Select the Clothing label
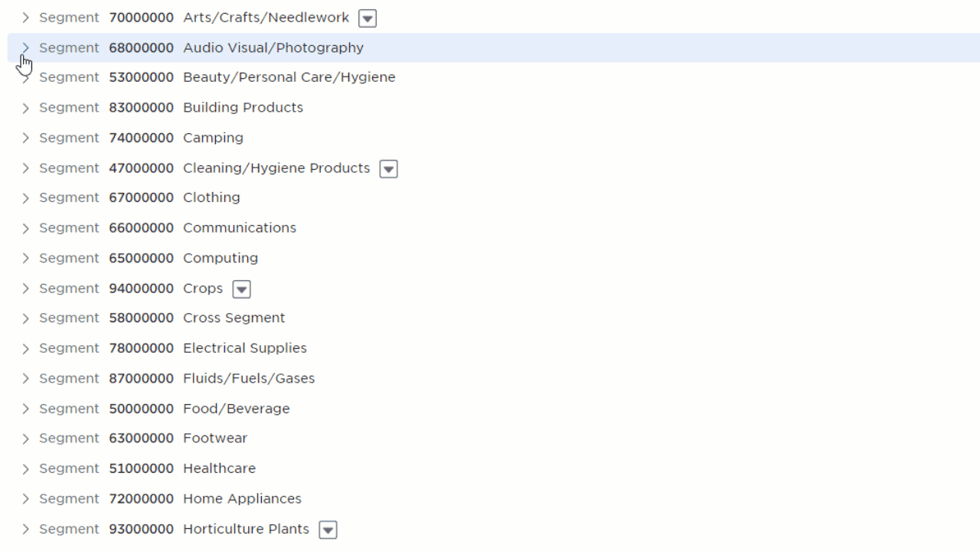The width and height of the screenshot is (980, 551). tap(211, 197)
